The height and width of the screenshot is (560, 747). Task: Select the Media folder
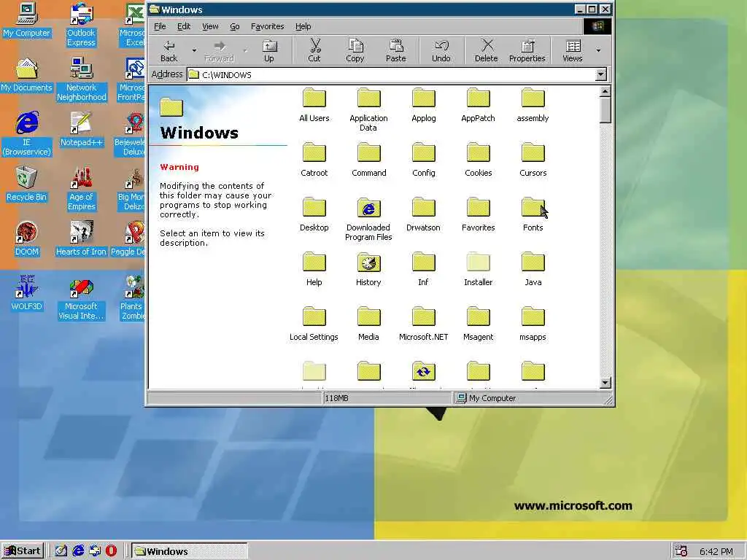tap(368, 324)
